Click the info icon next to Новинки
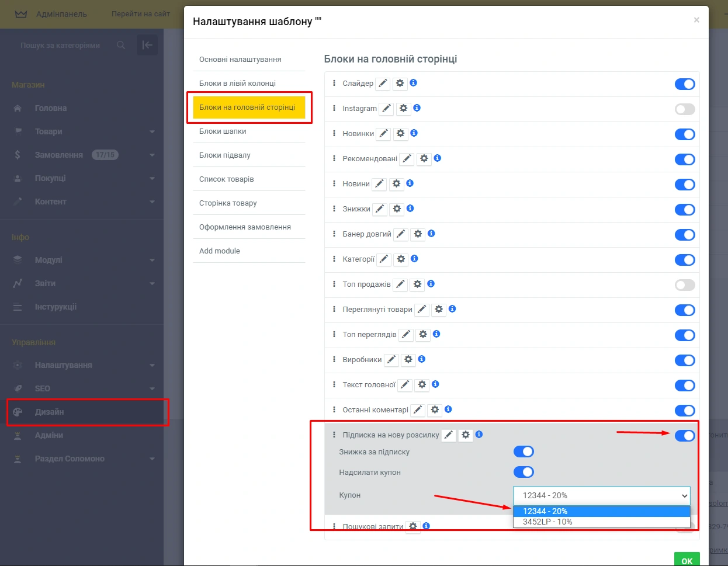Screen dimensions: 728x566 click(414, 133)
